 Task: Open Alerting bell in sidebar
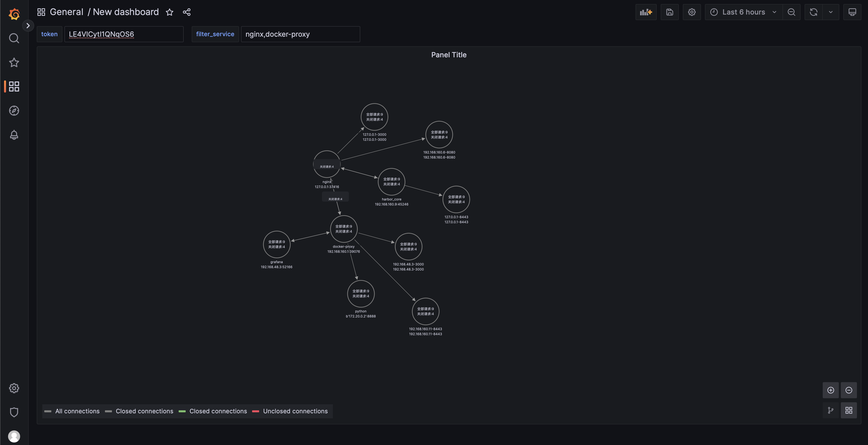coord(14,135)
